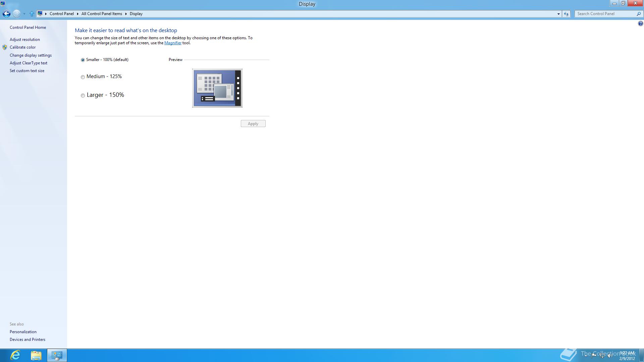Viewport: 644px width, 362px height.
Task: Open the Control Panel breadcrumb item
Action: click(x=61, y=14)
